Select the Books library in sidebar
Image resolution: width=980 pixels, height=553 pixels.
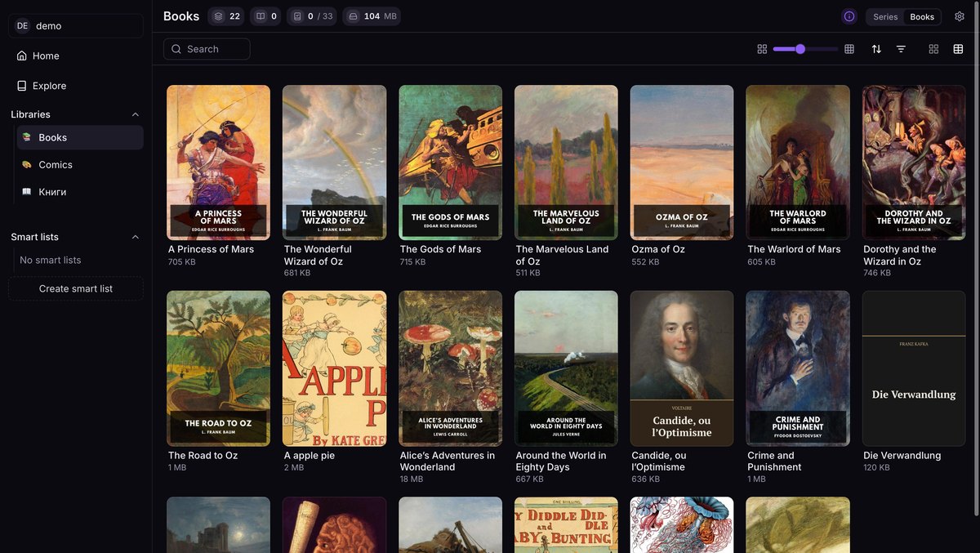click(80, 137)
